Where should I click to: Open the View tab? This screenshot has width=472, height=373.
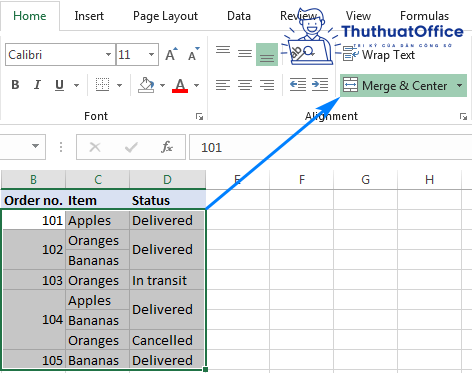(358, 16)
